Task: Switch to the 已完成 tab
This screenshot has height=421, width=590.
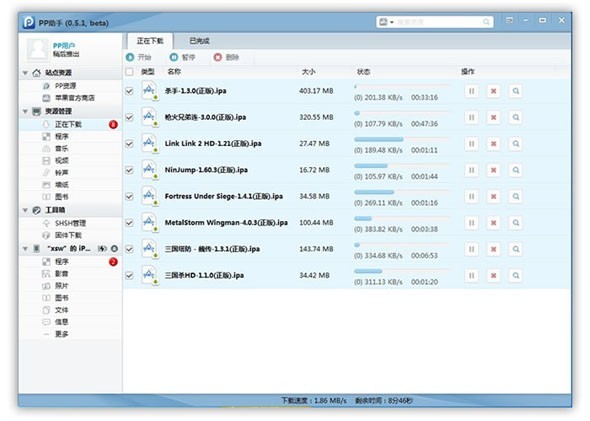Action: coord(199,41)
